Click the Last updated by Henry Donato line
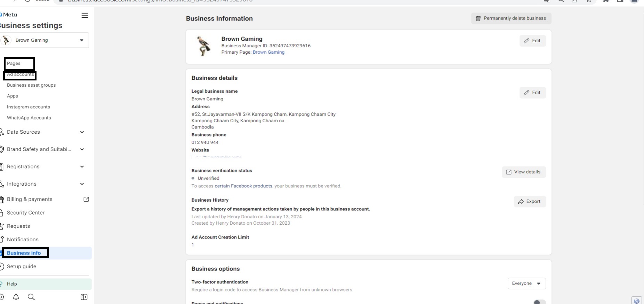Image resolution: width=644 pixels, height=304 pixels. [247, 217]
